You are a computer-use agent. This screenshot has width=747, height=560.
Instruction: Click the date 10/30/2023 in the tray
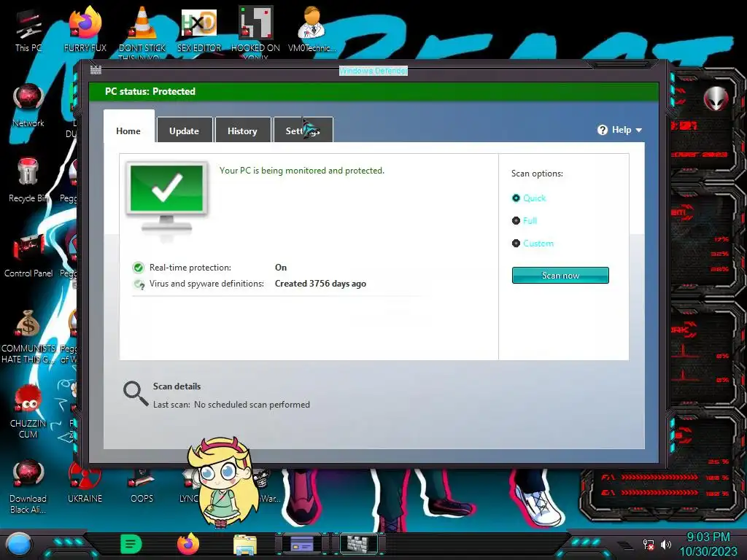tap(708, 551)
